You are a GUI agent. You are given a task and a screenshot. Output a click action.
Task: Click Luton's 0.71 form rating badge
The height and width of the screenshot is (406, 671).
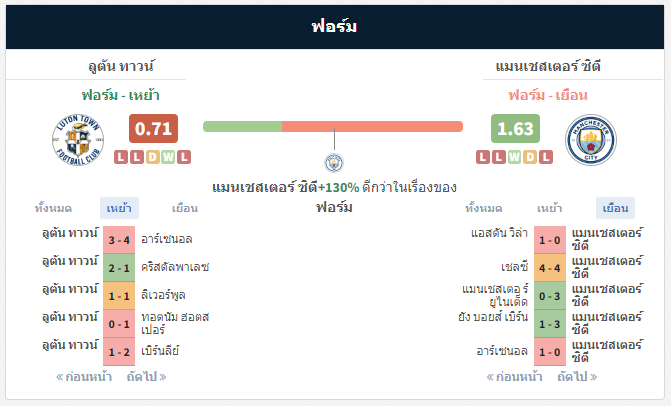pos(153,128)
